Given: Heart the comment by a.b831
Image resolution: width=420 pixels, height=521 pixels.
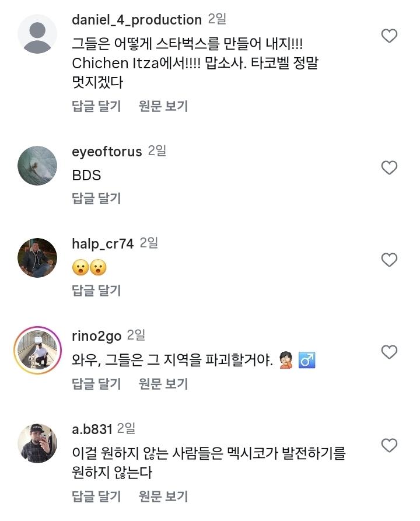Looking at the screenshot, I should click(389, 446).
